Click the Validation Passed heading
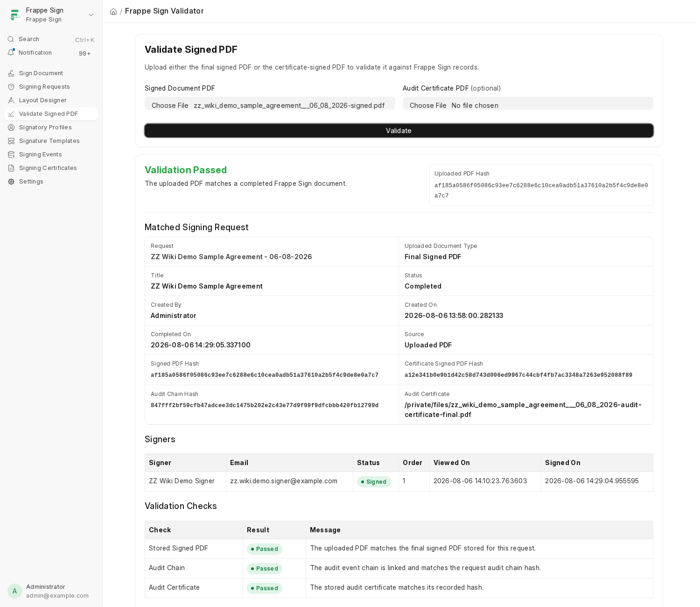The height and width of the screenshot is (607, 700). 186,170
